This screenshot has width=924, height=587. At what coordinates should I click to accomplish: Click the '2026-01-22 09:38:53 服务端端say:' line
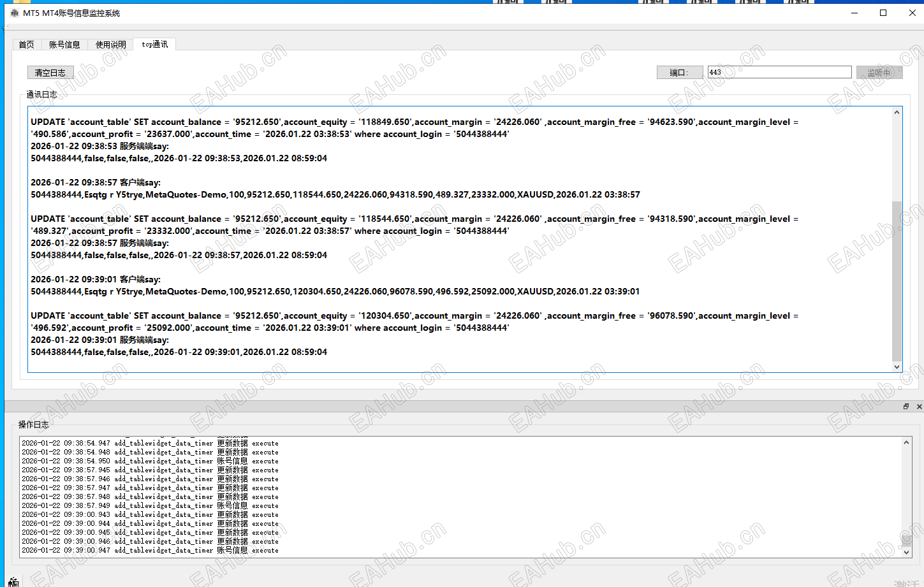point(99,146)
